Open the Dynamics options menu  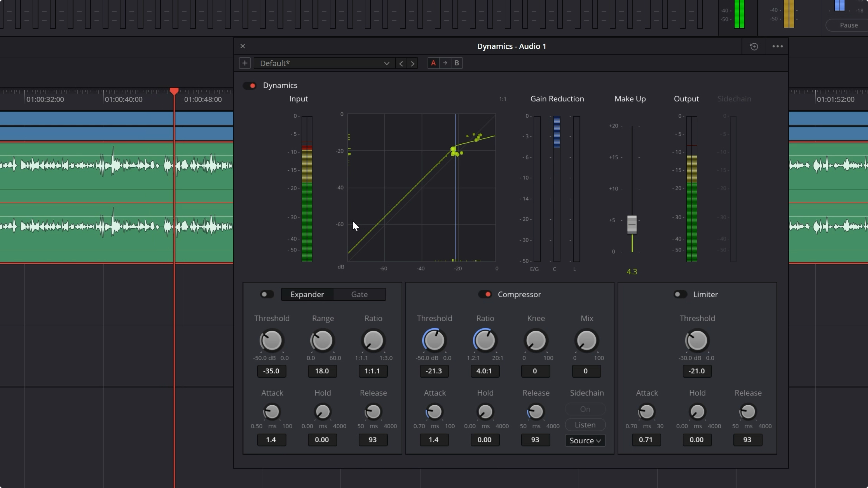[x=777, y=46]
